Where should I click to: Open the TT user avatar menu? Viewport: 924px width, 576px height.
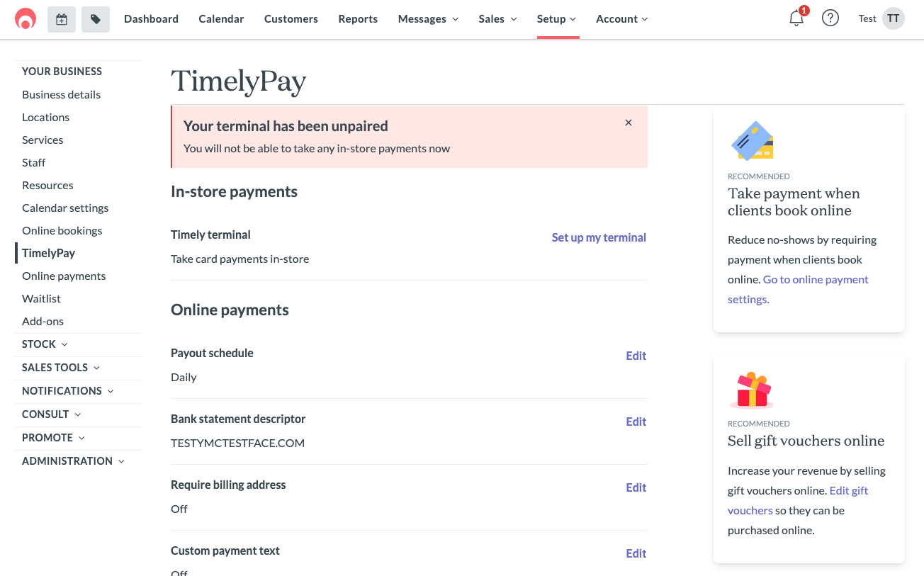(894, 19)
